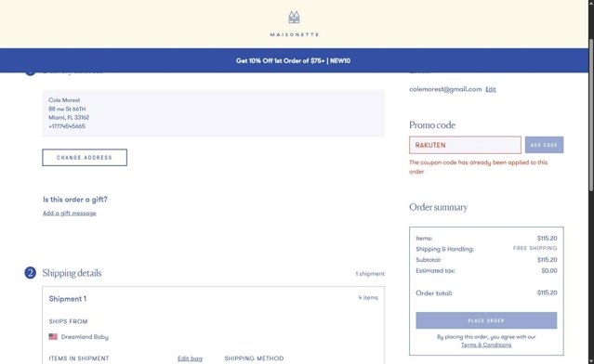594x364 pixels.
Task: Click the Maisonette logo icon
Action: click(x=294, y=18)
